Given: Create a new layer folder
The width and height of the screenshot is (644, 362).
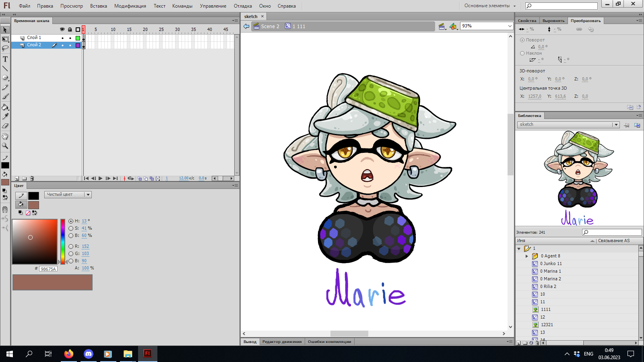Looking at the screenshot, I should (25, 179).
